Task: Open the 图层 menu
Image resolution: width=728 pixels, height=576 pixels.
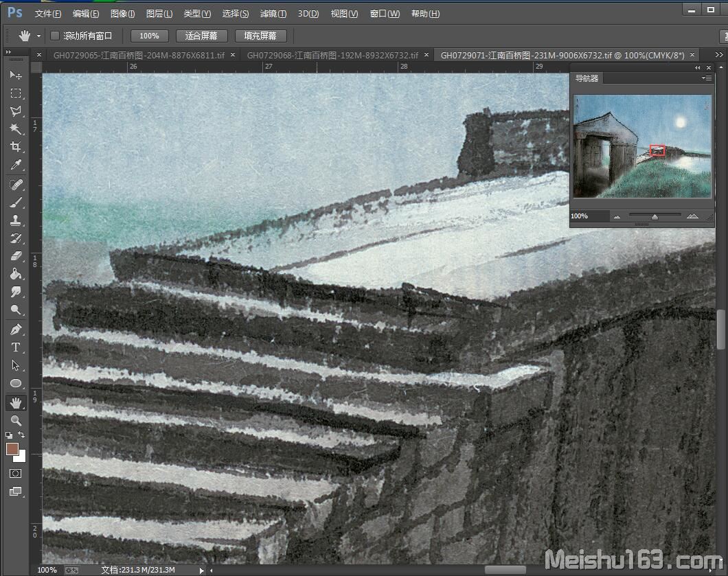Action: coord(159,14)
